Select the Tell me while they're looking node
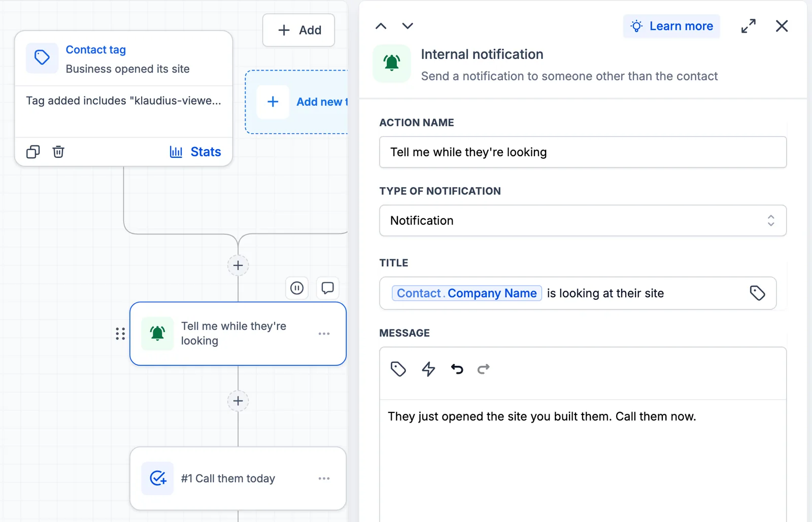This screenshot has height=522, width=812. 238,334
